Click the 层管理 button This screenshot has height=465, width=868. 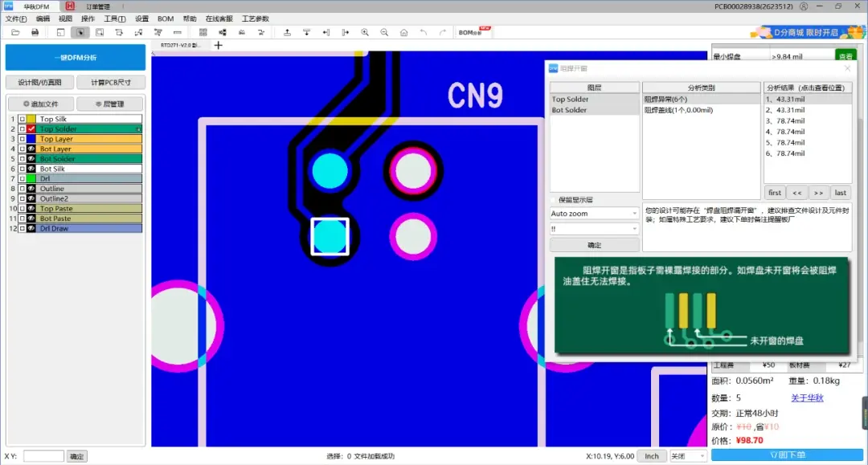tap(109, 104)
